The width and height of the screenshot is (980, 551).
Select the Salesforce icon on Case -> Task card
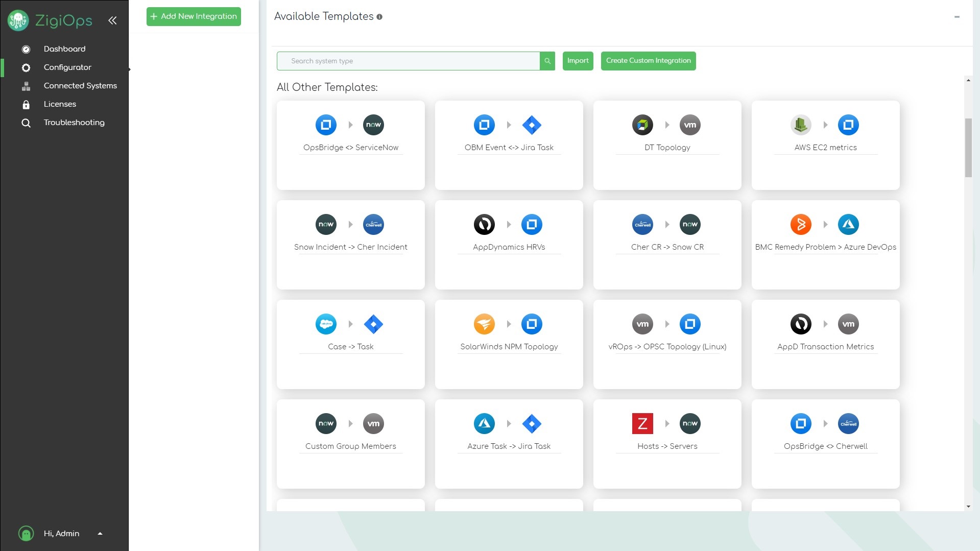click(x=326, y=324)
